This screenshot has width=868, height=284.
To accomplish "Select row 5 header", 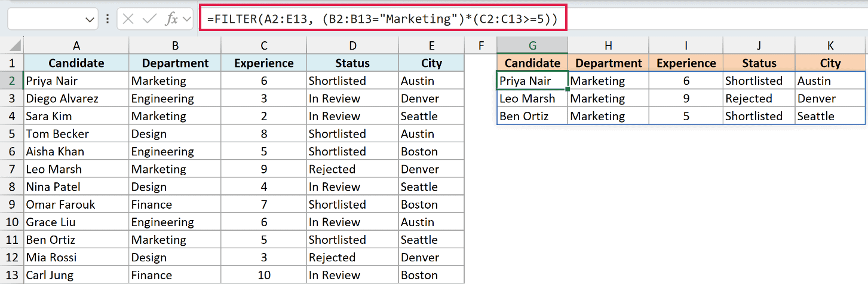I will (x=12, y=133).
